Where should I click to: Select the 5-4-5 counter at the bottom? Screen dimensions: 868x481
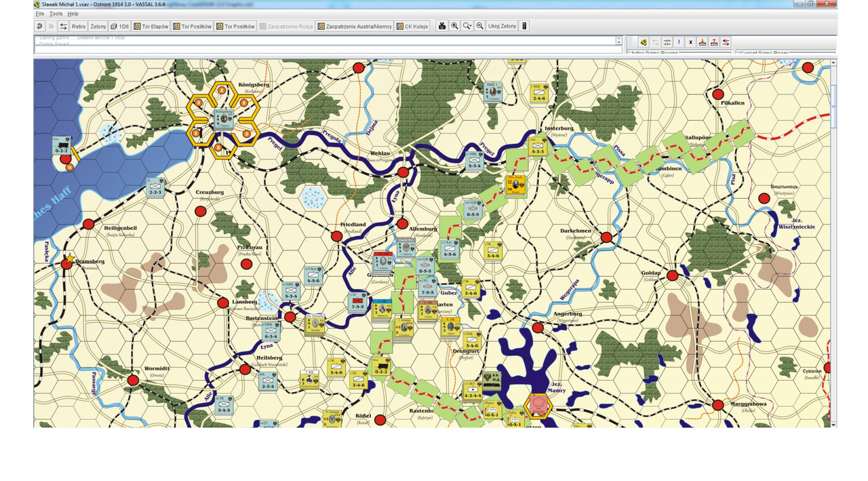pyautogui.click(x=224, y=405)
